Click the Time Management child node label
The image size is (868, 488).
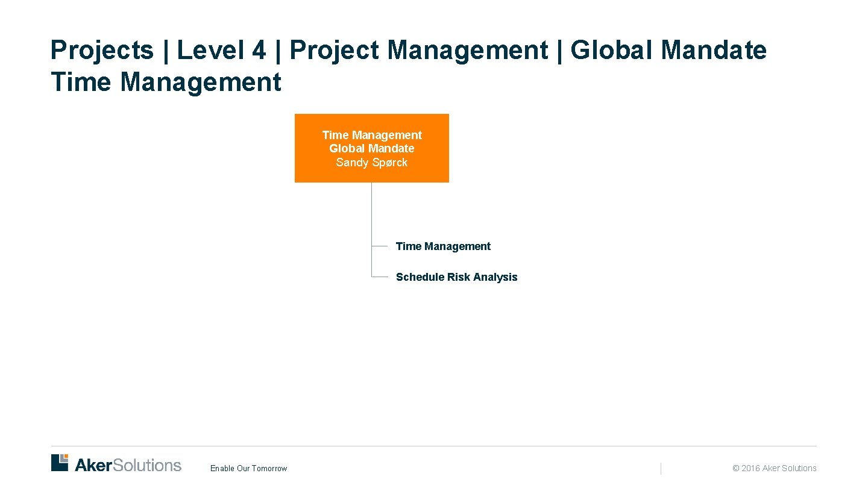pyautogui.click(x=443, y=246)
